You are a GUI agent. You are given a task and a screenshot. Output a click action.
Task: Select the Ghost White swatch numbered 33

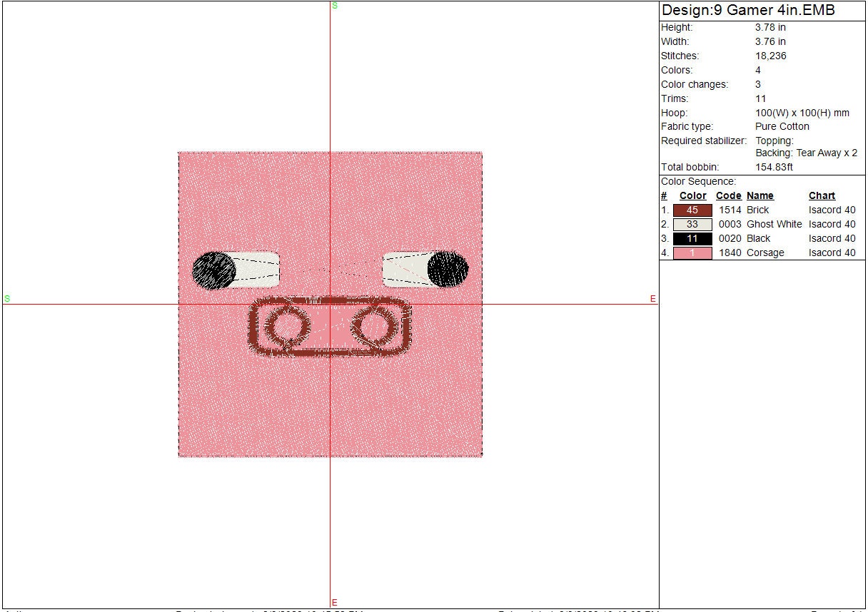[x=692, y=225]
